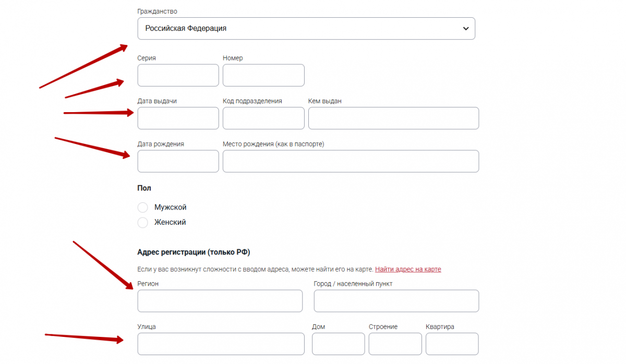Click the Мужской gender label

click(170, 208)
